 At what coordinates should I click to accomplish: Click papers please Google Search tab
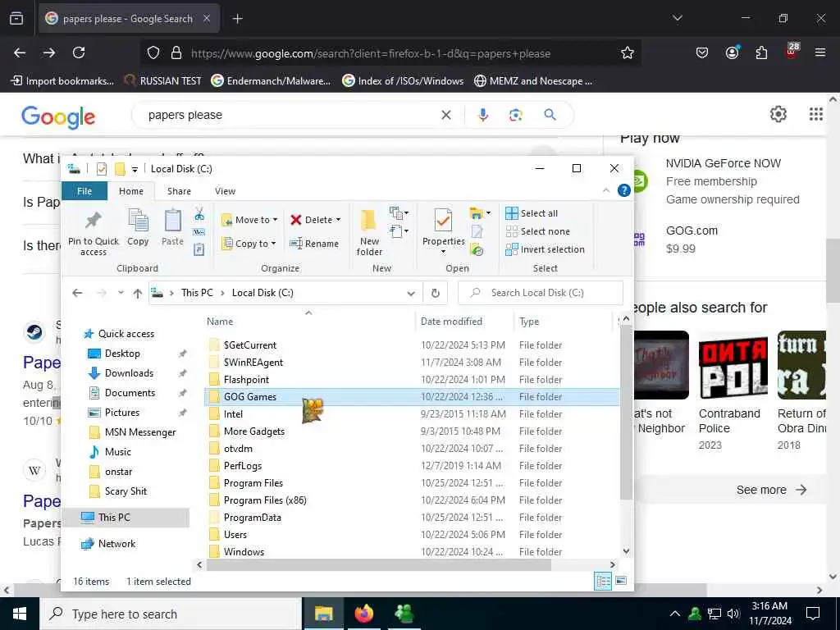click(129, 19)
